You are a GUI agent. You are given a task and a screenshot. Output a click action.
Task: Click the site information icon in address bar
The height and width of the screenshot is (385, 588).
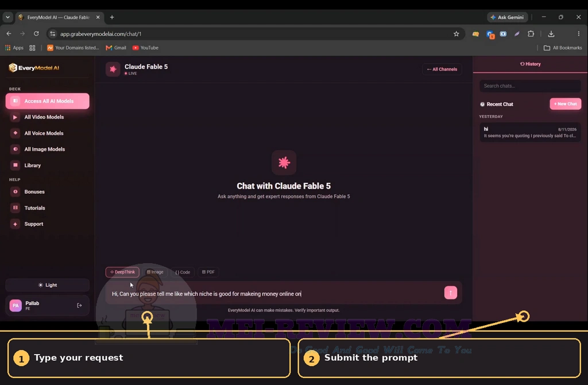click(53, 34)
